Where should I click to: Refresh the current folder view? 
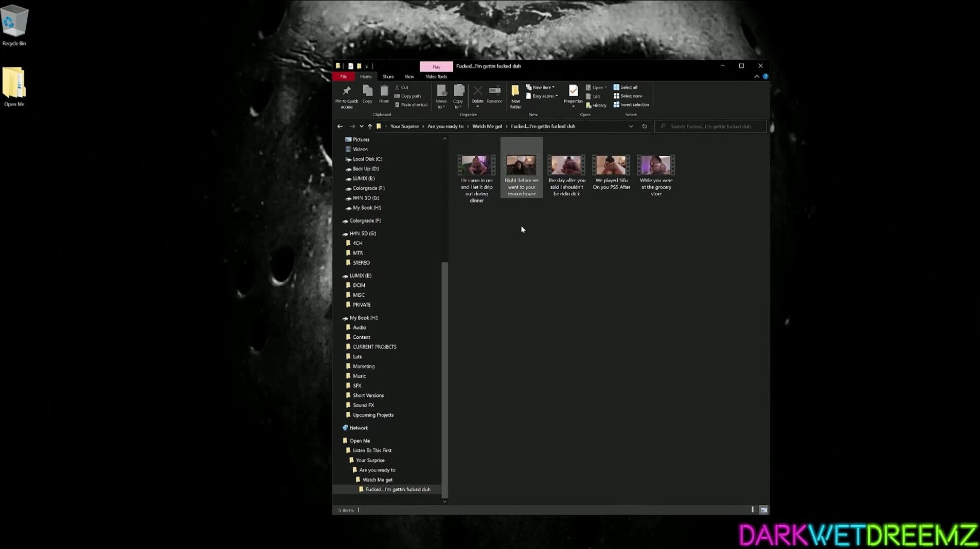point(644,126)
